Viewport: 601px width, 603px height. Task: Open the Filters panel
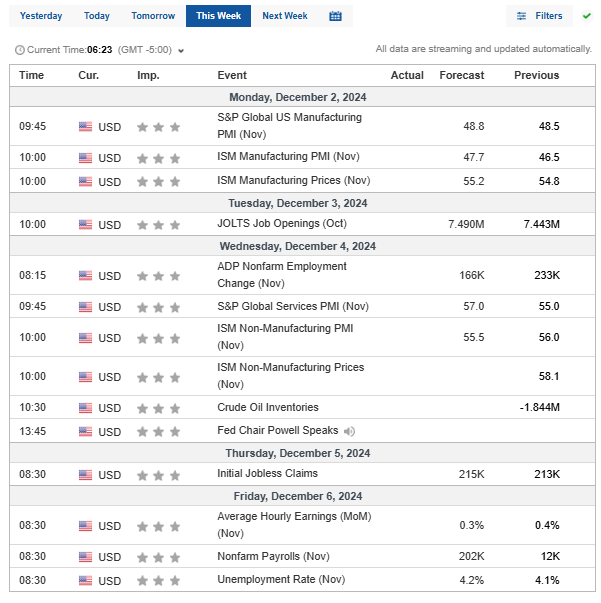pos(539,16)
